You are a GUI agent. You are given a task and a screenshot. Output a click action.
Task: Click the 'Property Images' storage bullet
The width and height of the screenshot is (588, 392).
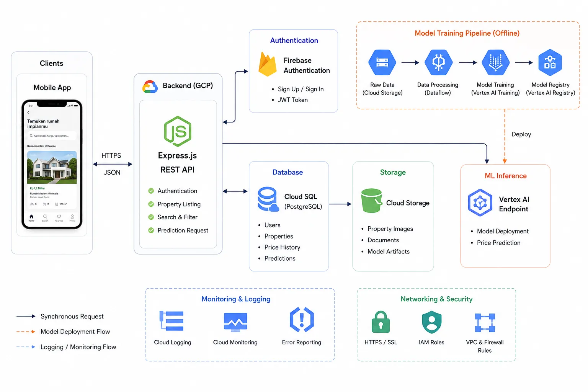click(390, 229)
